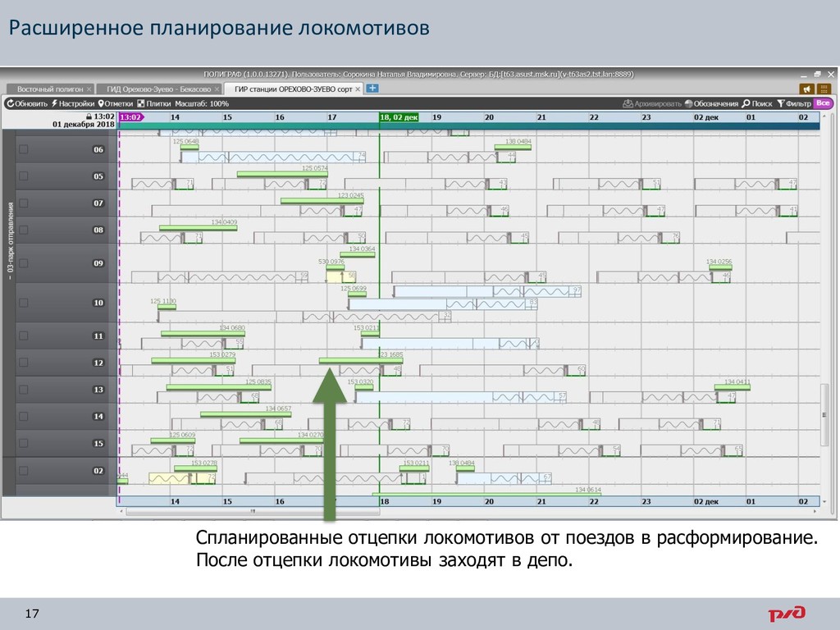Select the train bar labeled 134 0411
Image resolution: width=840 pixels, height=630 pixels.
click(733, 387)
